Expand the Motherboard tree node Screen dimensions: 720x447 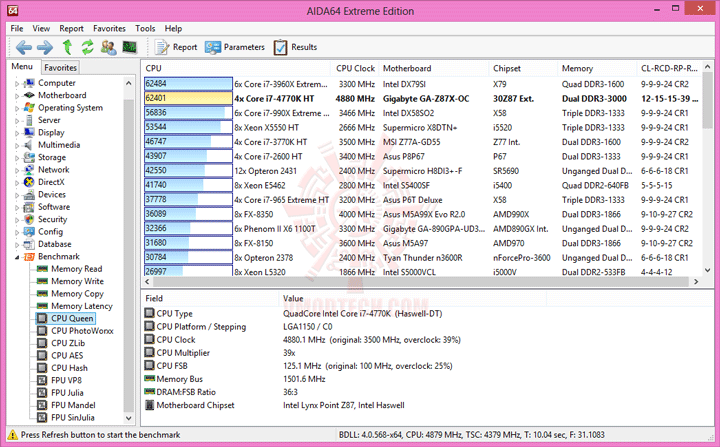click(x=17, y=96)
